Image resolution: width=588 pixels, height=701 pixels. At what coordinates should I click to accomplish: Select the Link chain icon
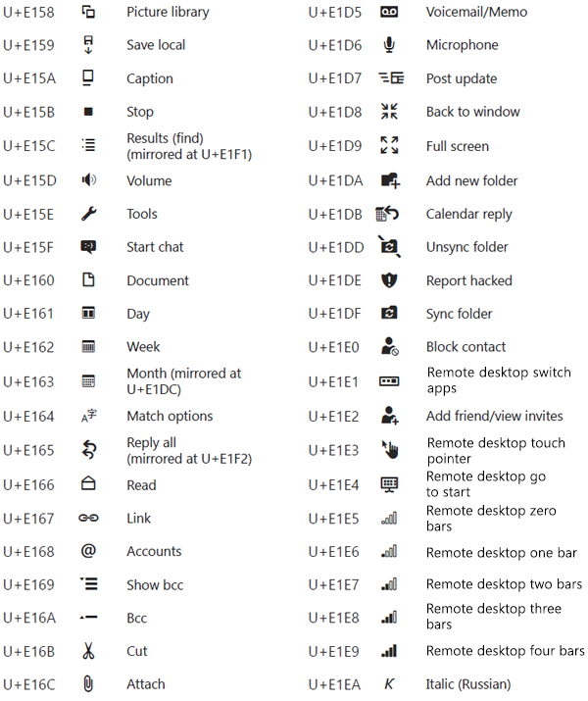[88, 519]
